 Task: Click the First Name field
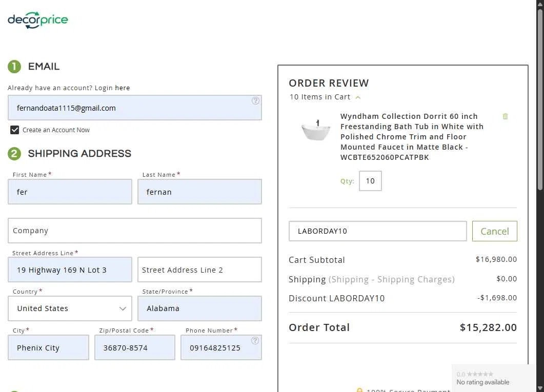click(x=70, y=192)
